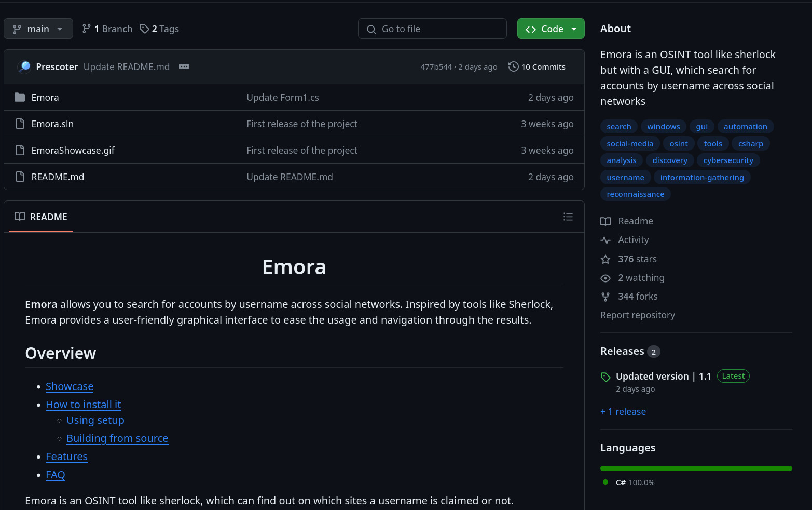This screenshot has width=812, height=510.
Task: Jump to How to install it
Action: pos(84,405)
